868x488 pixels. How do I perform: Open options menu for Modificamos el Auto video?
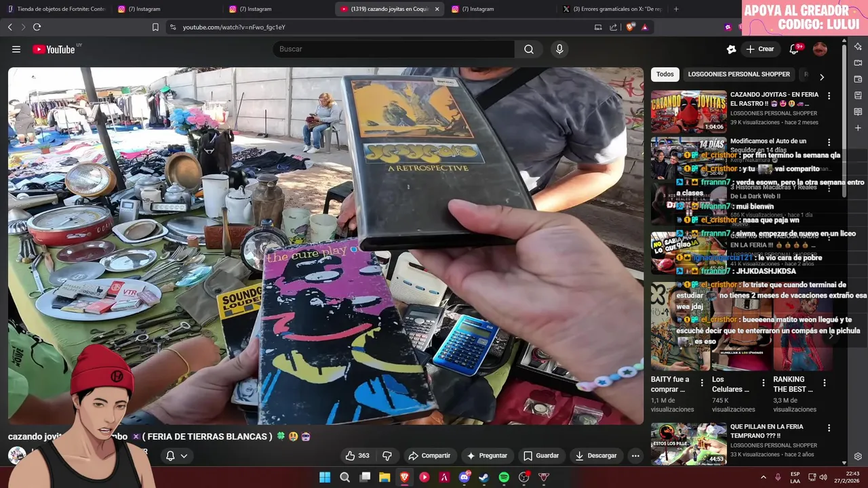point(829,142)
